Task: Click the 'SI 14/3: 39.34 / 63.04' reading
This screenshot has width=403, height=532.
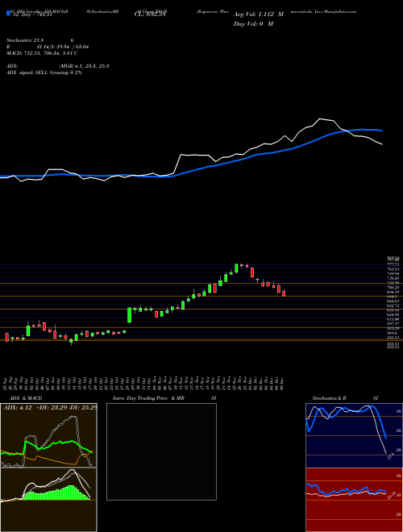Action: [x=62, y=47]
